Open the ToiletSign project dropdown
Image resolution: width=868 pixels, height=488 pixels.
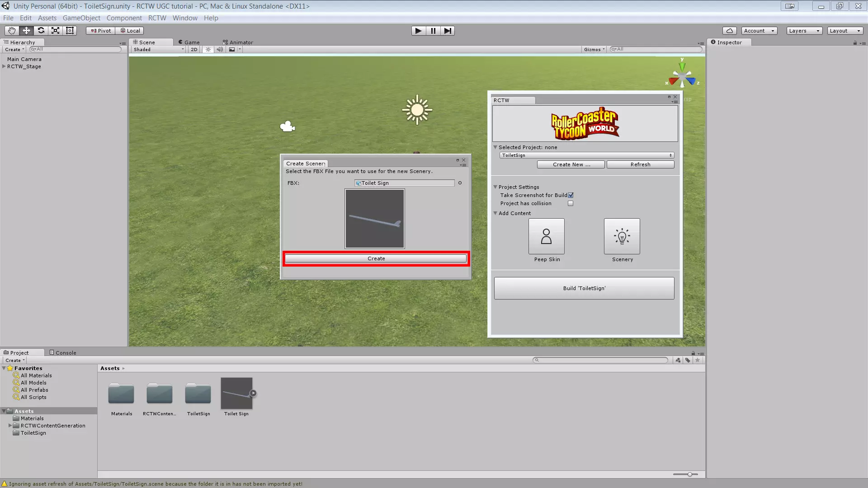pos(586,155)
